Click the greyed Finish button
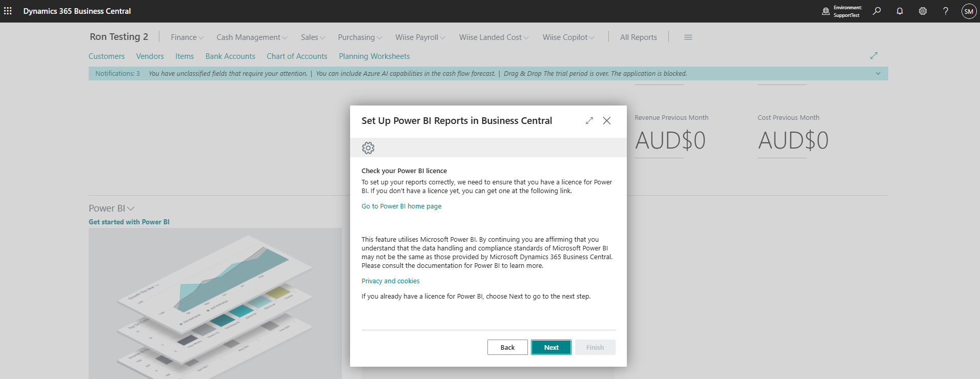Image resolution: width=980 pixels, height=379 pixels. 595,347
